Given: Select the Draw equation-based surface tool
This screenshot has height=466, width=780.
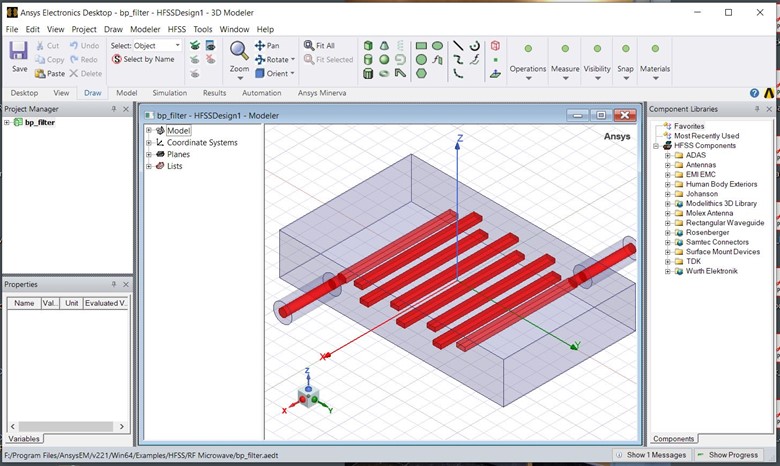Looking at the screenshot, I should click(437, 60).
